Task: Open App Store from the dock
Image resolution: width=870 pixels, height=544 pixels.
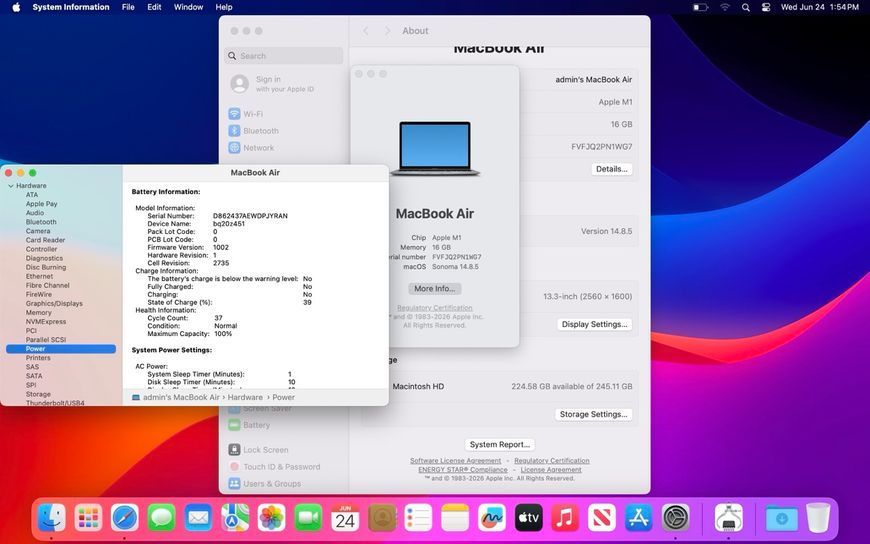Action: [638, 518]
